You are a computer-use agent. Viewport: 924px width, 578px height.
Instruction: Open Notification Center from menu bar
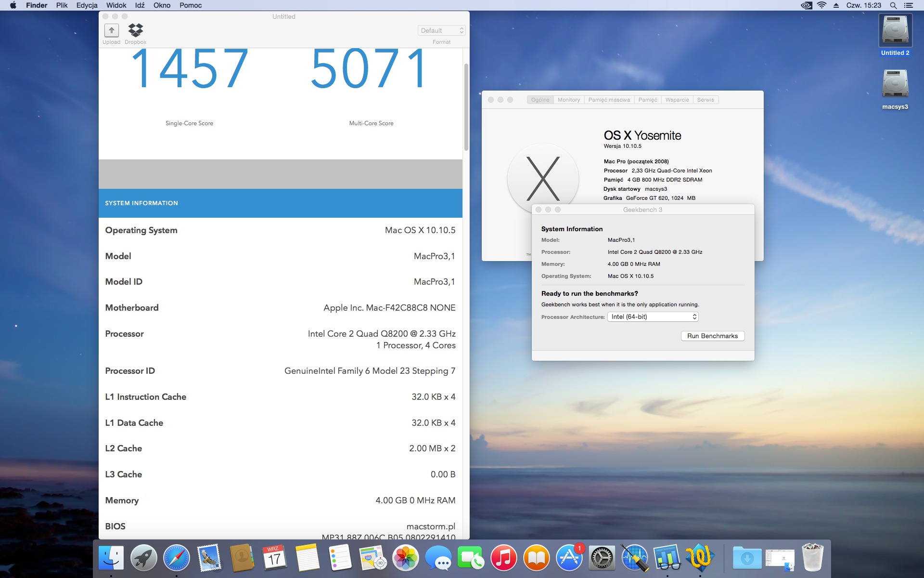909,5
